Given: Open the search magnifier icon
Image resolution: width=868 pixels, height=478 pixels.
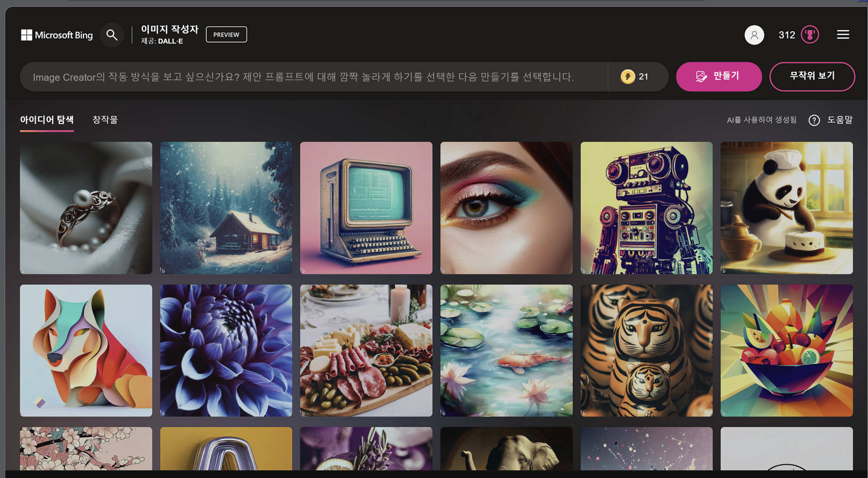Looking at the screenshot, I should [x=112, y=35].
